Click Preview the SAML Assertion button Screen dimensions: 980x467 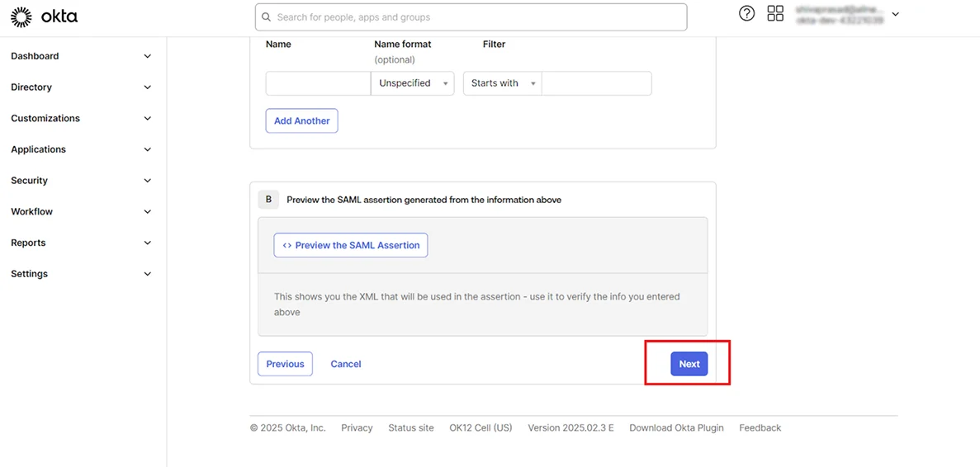(x=351, y=245)
